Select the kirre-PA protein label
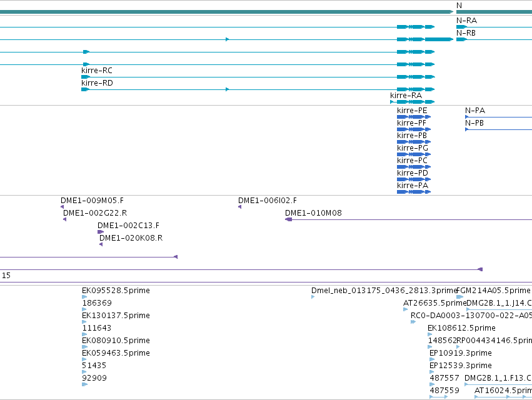The height and width of the screenshot is (400, 532). pyautogui.click(x=413, y=186)
